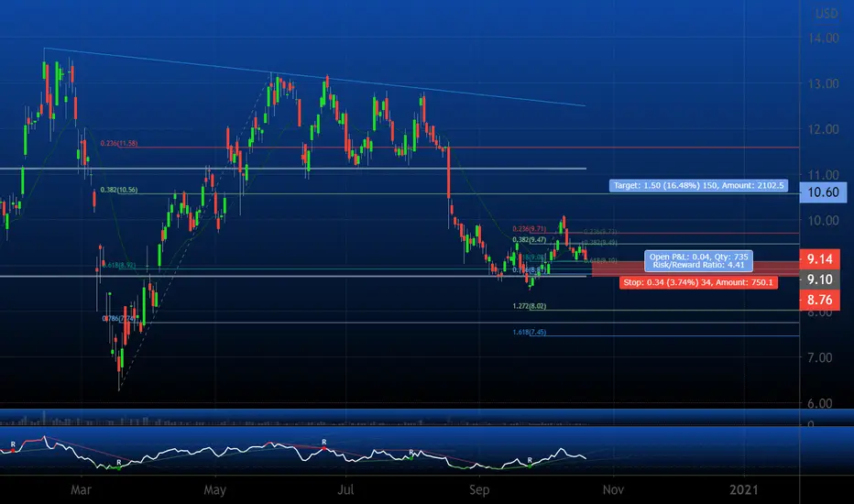Screen dimensions: 854x504
Task: Click the 10.60 target price tag
Action: coord(823,192)
